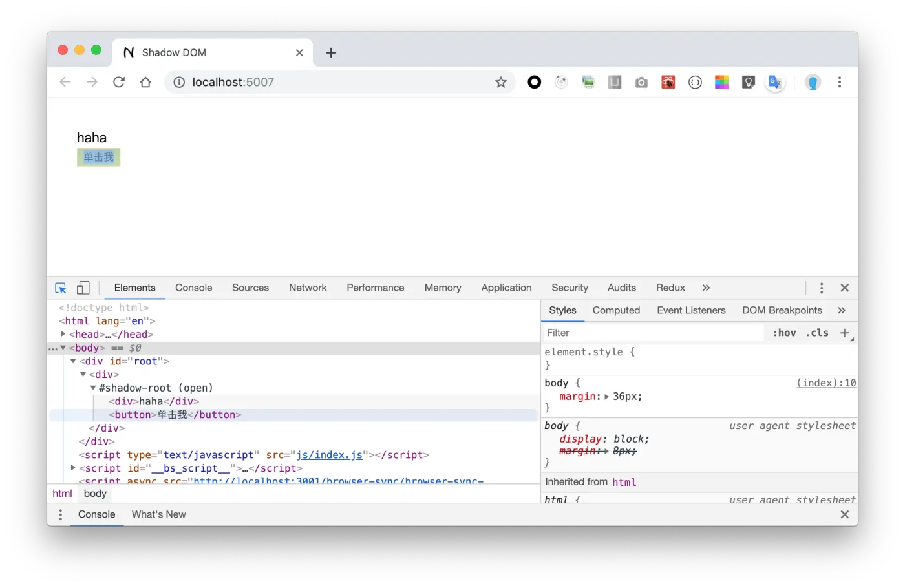Select the div haha DOM node
905x588 pixels.
(154, 401)
